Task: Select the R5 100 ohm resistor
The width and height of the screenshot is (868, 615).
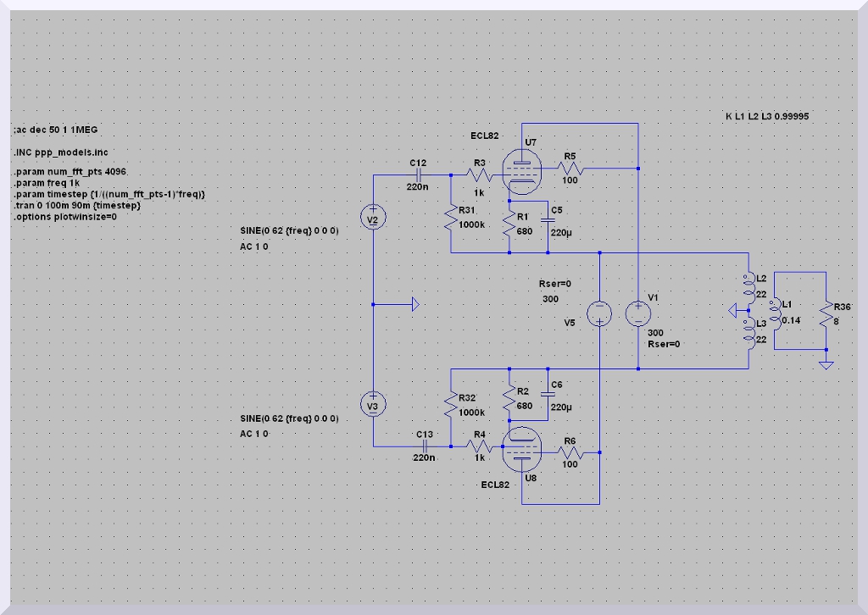Action: pos(570,169)
